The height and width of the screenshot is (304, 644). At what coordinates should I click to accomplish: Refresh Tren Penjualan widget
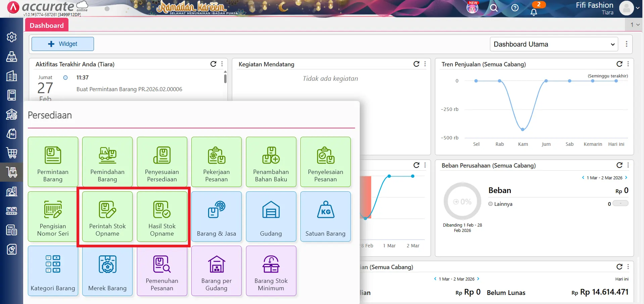[x=620, y=64]
